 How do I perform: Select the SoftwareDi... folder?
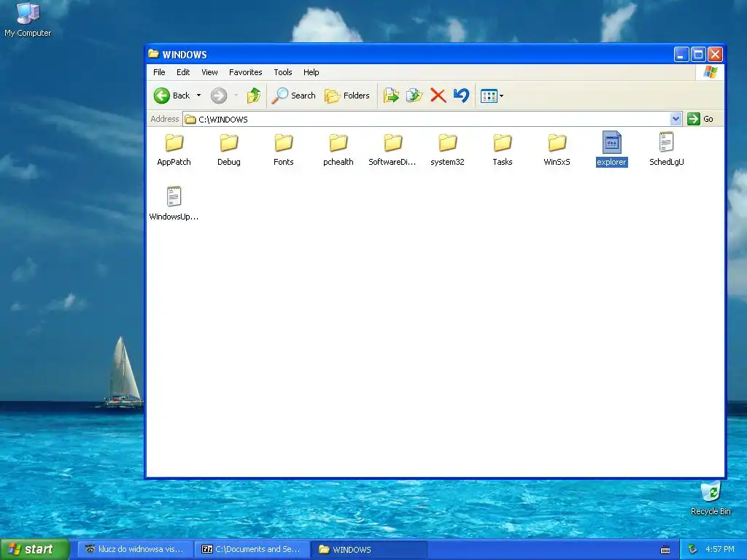[392, 149]
